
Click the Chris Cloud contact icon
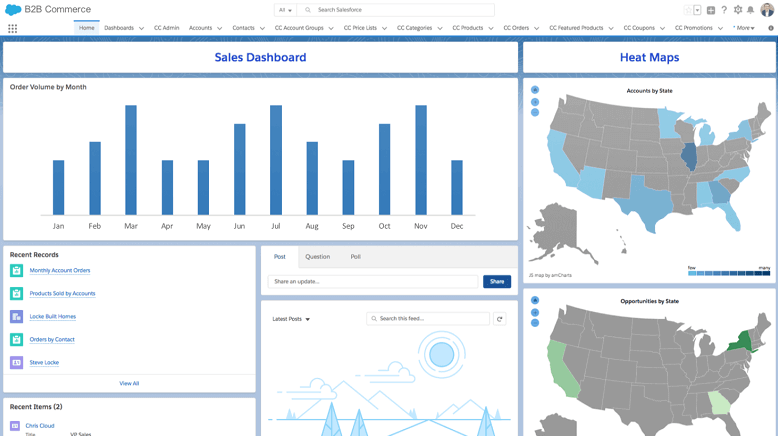point(15,426)
